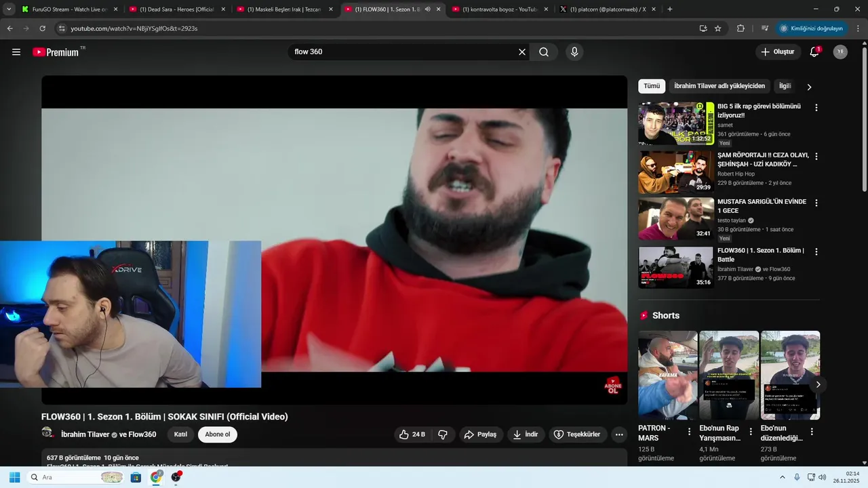This screenshot has width=868, height=488.
Task: Open the Chrome extensions puzzle icon
Action: 741,28
